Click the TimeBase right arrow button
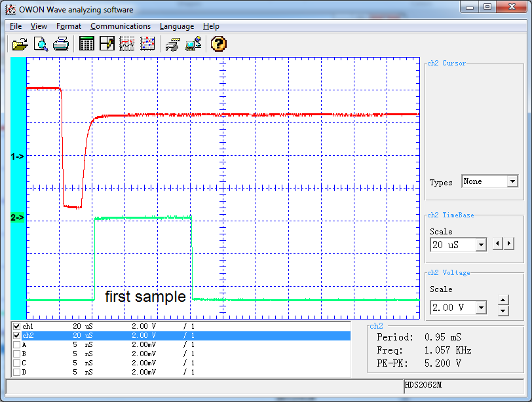532x402 pixels. tap(509, 244)
